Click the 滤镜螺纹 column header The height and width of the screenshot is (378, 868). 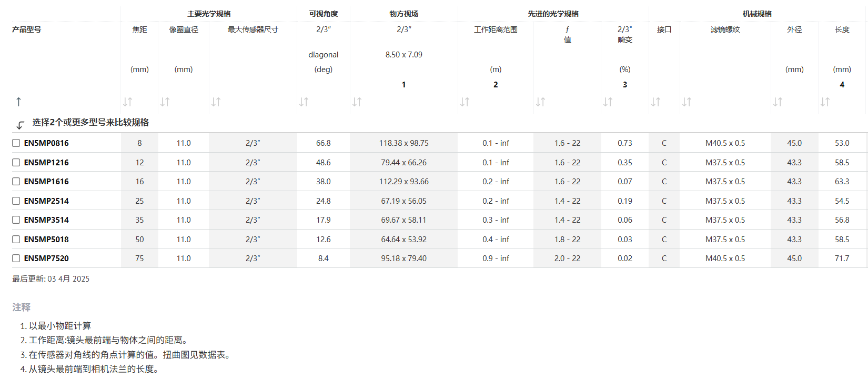tap(725, 29)
